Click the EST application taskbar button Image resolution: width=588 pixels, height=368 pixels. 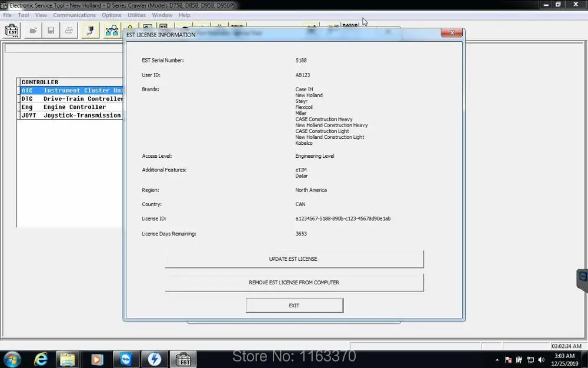[x=183, y=359]
